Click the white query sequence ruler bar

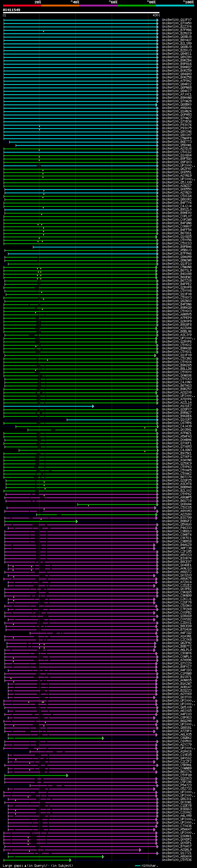pyautogui.click(x=81, y=12)
